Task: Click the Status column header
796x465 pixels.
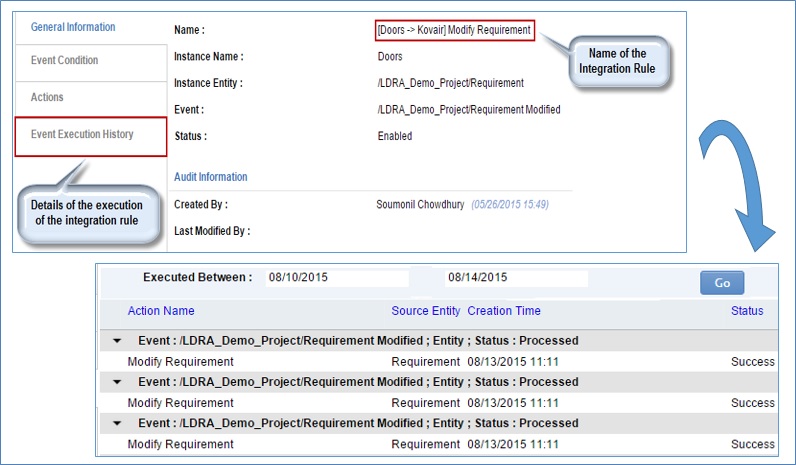Action: [x=746, y=311]
